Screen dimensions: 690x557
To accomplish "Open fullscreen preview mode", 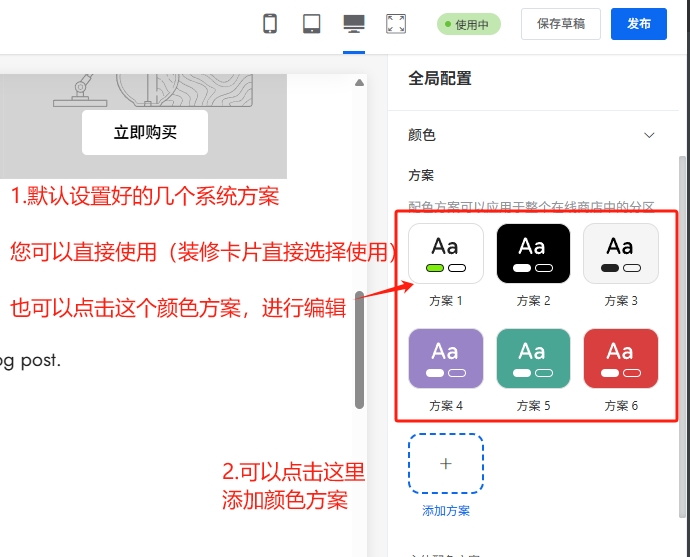I will click(396, 24).
